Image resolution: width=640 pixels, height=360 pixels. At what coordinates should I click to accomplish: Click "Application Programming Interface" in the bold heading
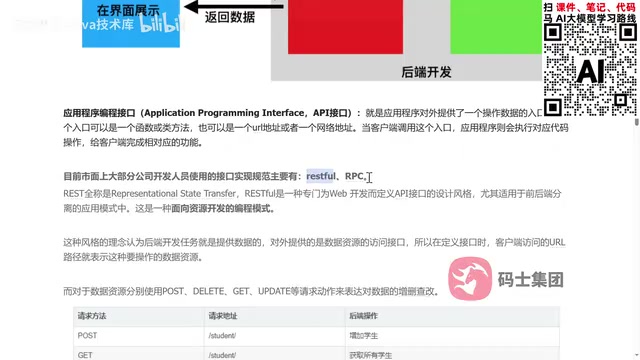coord(224,113)
